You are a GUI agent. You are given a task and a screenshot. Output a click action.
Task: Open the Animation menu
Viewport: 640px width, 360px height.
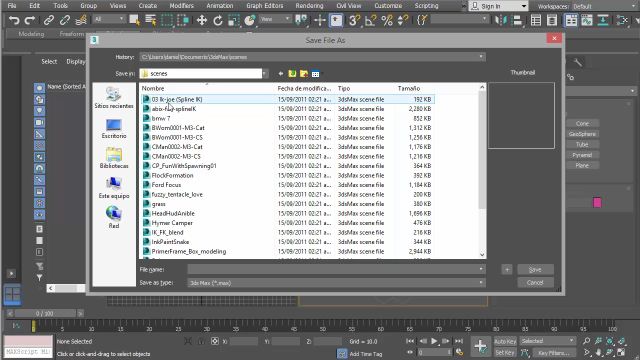[x=220, y=6]
